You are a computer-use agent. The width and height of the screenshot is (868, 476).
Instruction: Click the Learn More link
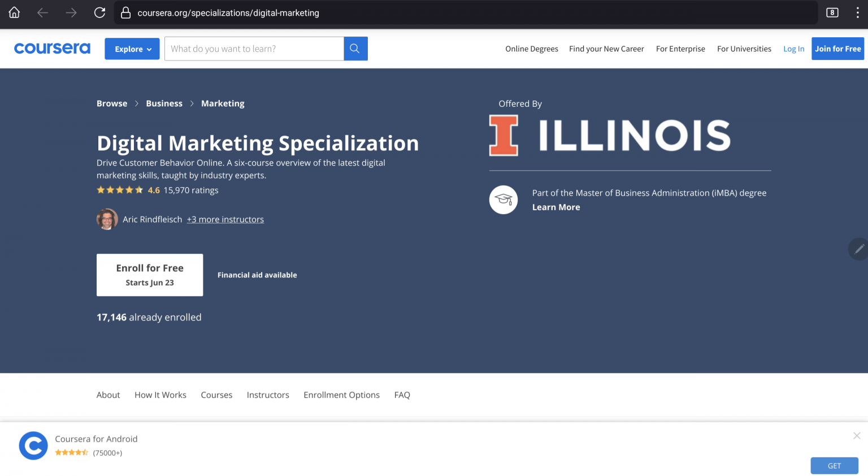(x=555, y=207)
